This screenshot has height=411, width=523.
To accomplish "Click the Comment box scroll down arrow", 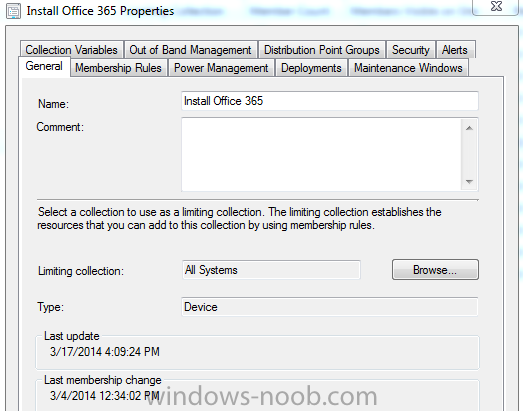I will (469, 181).
